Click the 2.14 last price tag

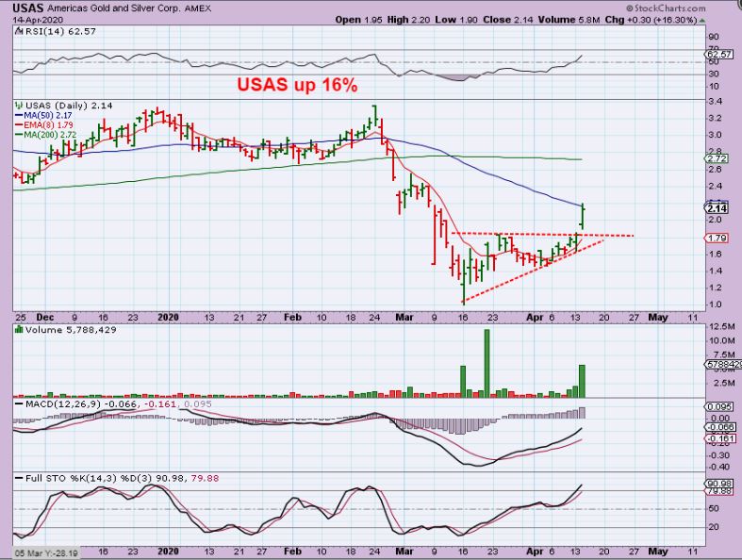[x=716, y=207]
